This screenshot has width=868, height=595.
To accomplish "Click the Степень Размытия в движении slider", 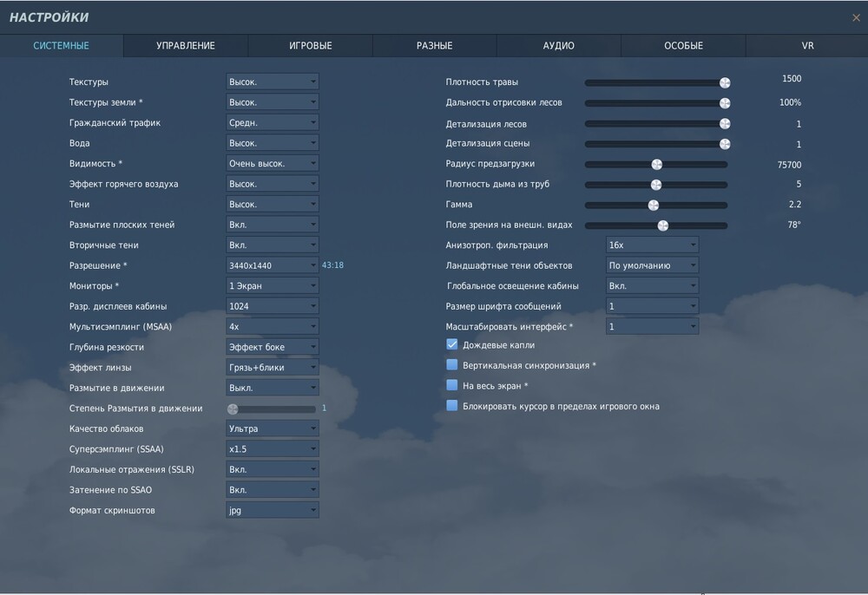I will [x=271, y=409].
